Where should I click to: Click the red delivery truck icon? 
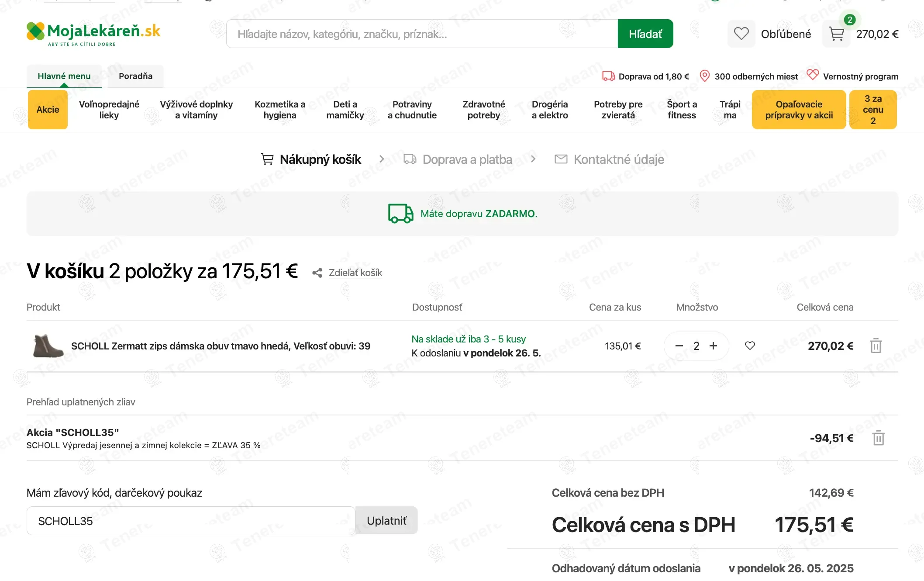click(608, 76)
